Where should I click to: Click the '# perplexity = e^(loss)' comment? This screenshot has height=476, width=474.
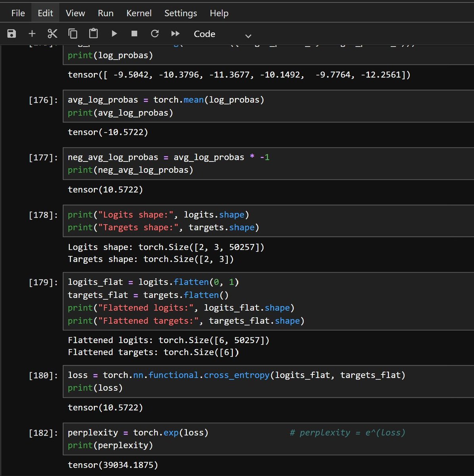tap(347, 433)
